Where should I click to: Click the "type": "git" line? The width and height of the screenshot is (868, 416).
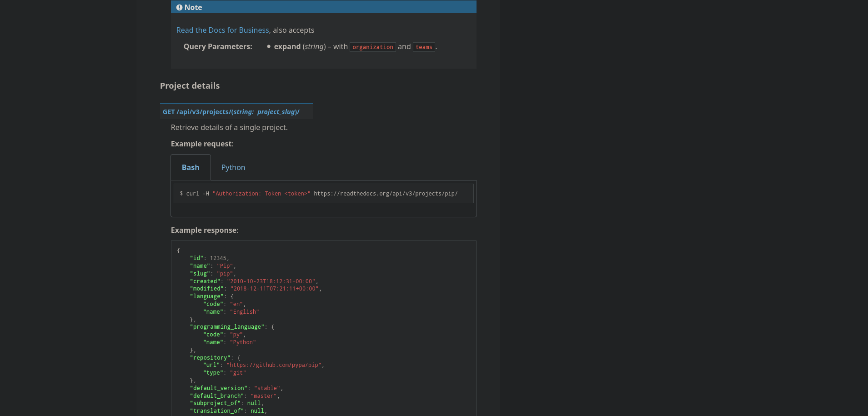[225, 373]
